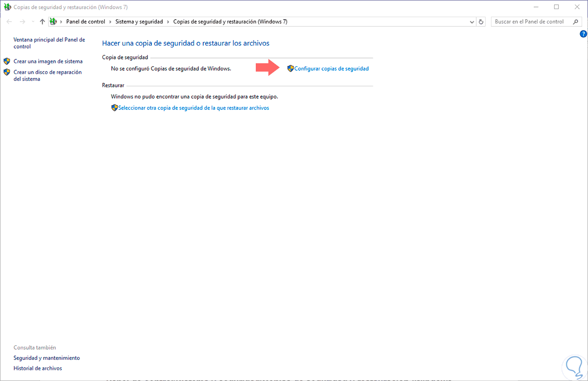
Task: Click shield icon beside 'Configurar copias de seguridad'
Action: click(x=290, y=69)
